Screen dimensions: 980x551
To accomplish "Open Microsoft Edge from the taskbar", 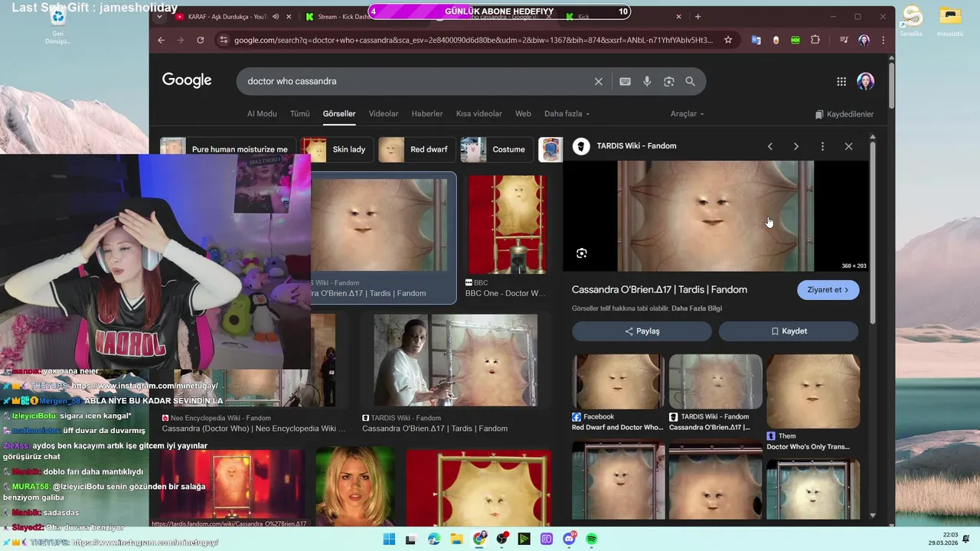I will (434, 539).
